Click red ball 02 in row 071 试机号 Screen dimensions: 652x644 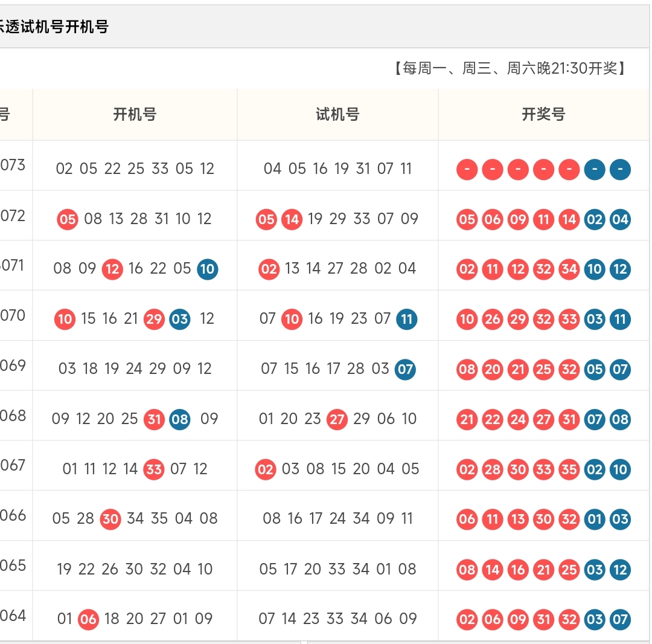click(x=269, y=269)
